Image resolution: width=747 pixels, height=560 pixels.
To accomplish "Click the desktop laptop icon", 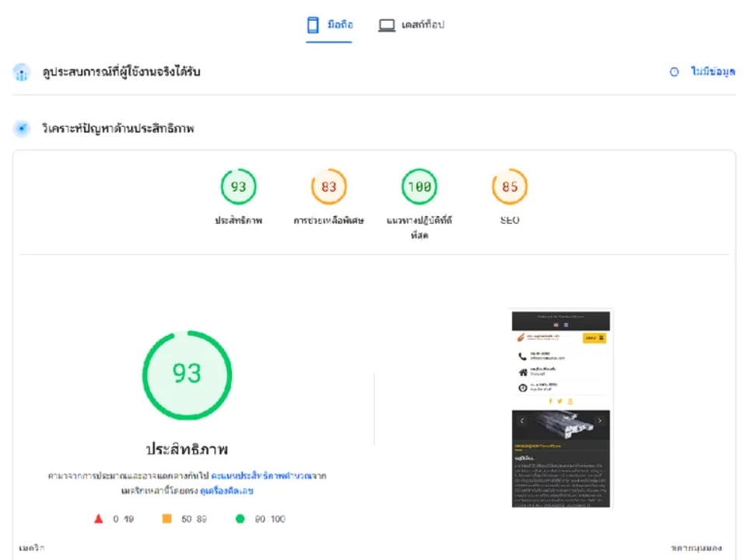I will [387, 25].
